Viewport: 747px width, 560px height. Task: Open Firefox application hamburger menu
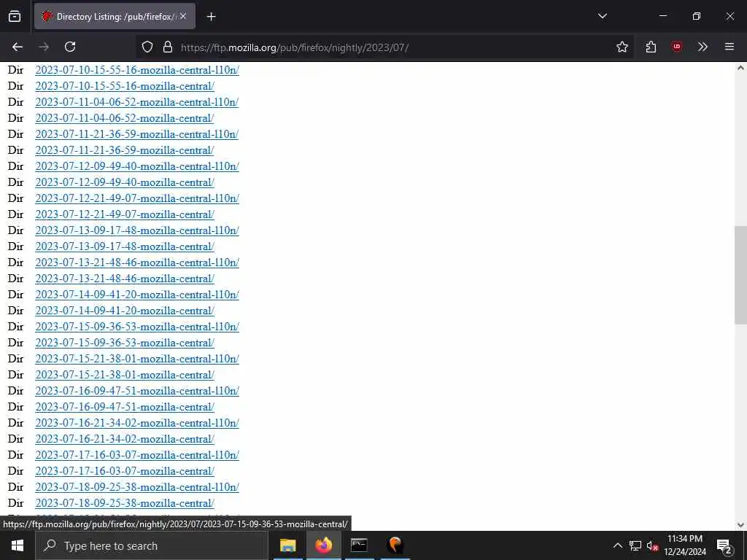click(x=729, y=47)
